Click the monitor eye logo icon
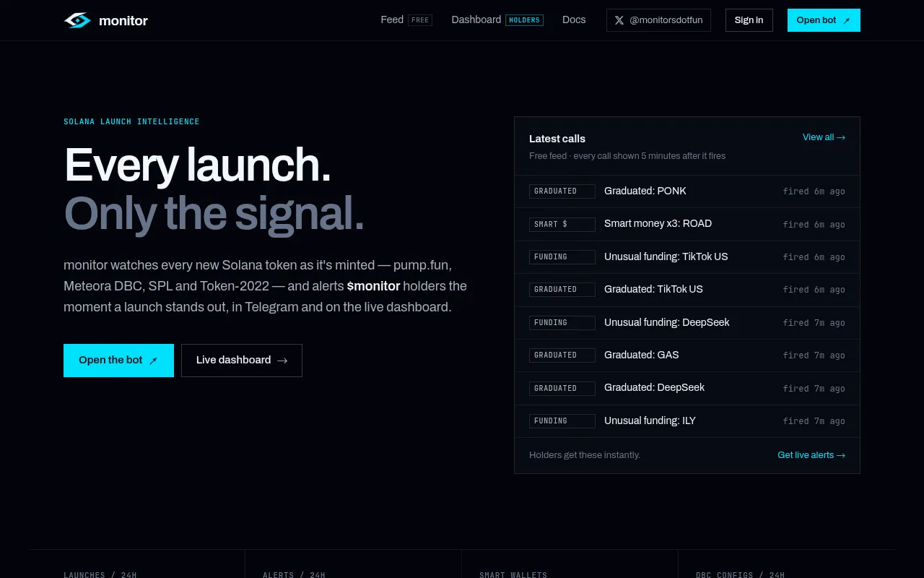The image size is (924, 578). coord(77,20)
